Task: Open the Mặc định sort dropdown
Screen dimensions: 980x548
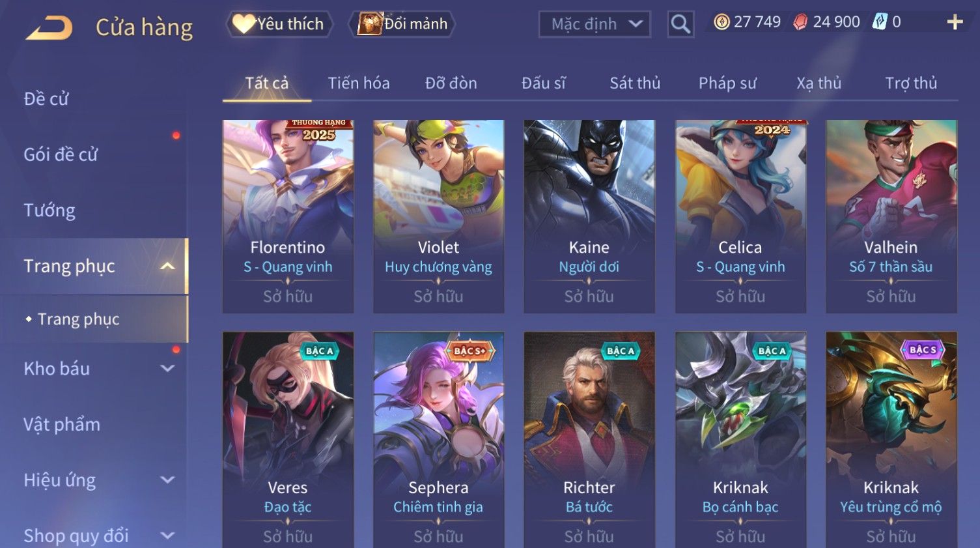Action: click(x=595, y=24)
